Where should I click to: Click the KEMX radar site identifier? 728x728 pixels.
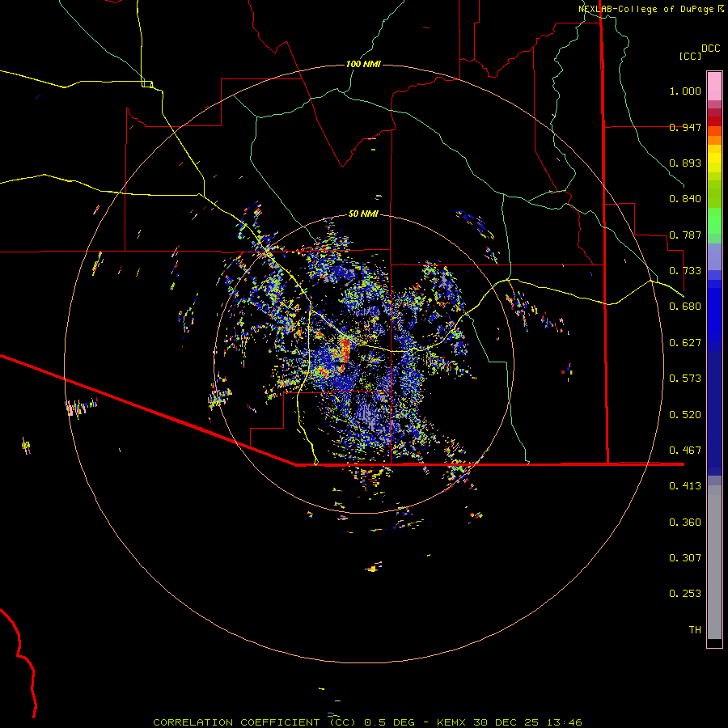pyautogui.click(x=451, y=722)
